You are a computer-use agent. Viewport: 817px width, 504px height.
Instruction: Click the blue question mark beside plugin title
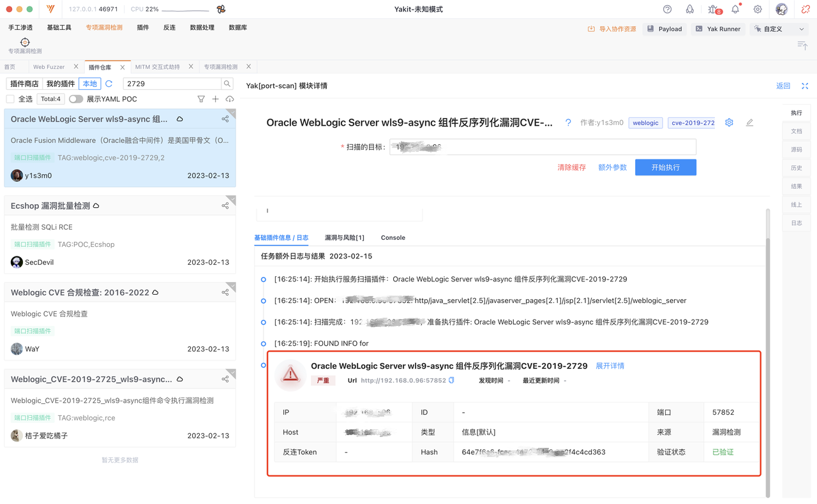point(568,122)
